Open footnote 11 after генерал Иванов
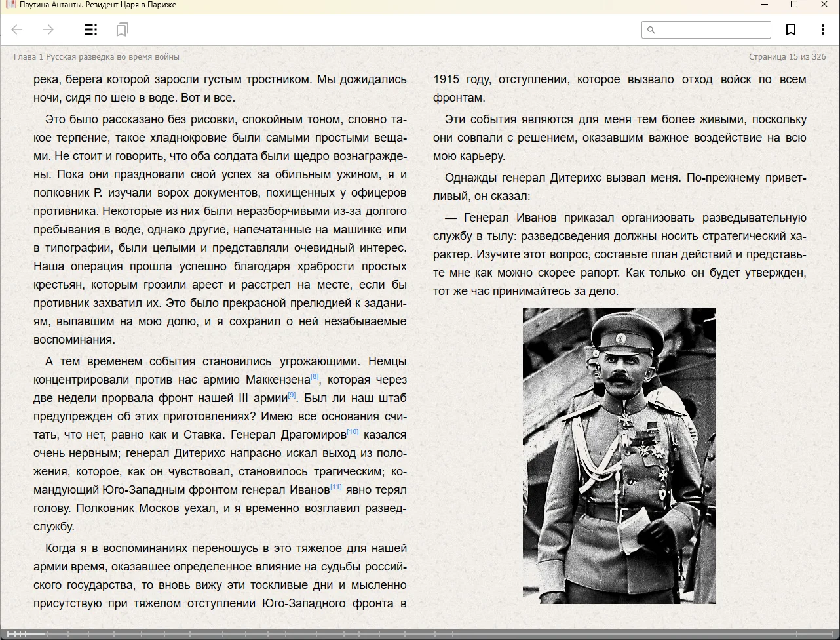 tap(335, 487)
